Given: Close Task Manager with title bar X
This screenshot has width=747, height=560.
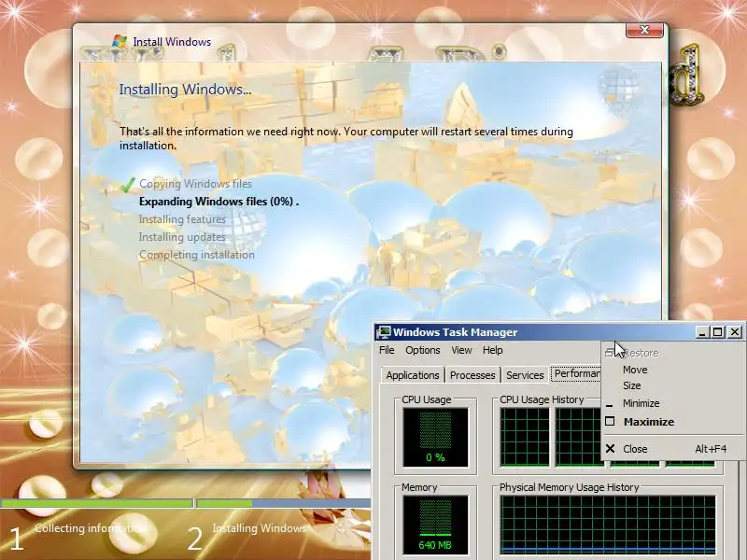Looking at the screenshot, I should (x=735, y=332).
